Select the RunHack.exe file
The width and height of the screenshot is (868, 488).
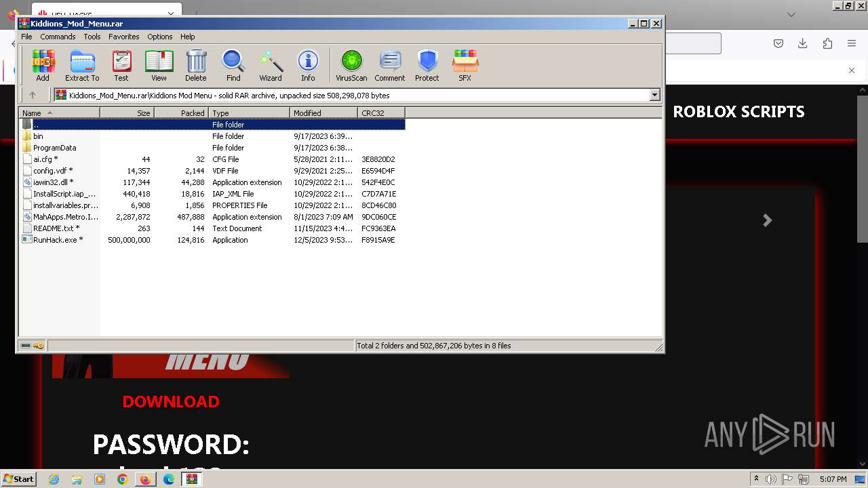tap(212, 240)
